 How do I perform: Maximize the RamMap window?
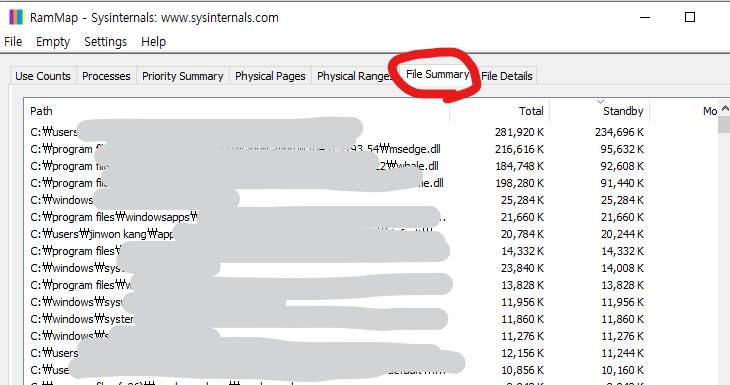(x=690, y=18)
